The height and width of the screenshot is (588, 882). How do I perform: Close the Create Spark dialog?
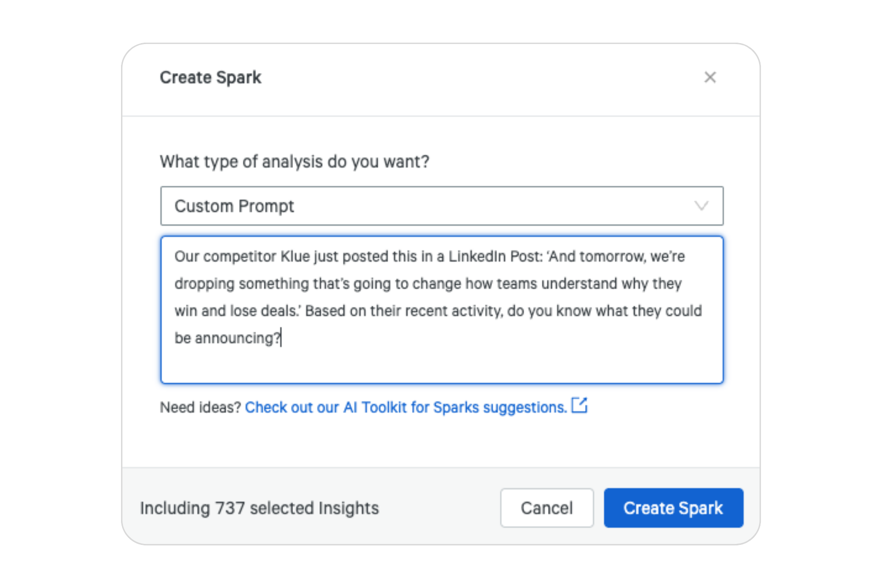(710, 77)
